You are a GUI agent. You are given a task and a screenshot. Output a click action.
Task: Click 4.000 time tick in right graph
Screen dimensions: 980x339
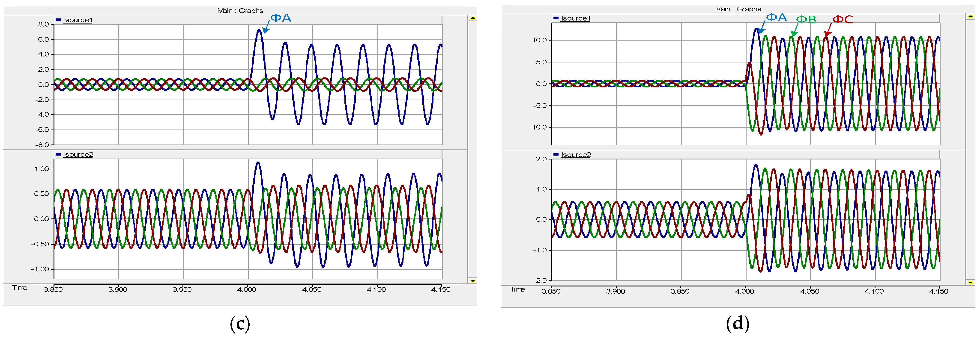point(744,292)
